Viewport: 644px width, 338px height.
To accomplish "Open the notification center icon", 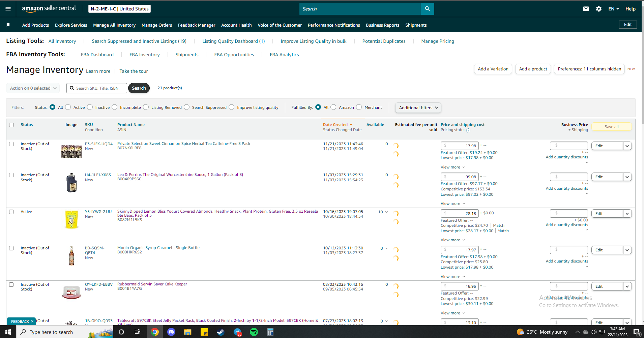I will point(637,332).
